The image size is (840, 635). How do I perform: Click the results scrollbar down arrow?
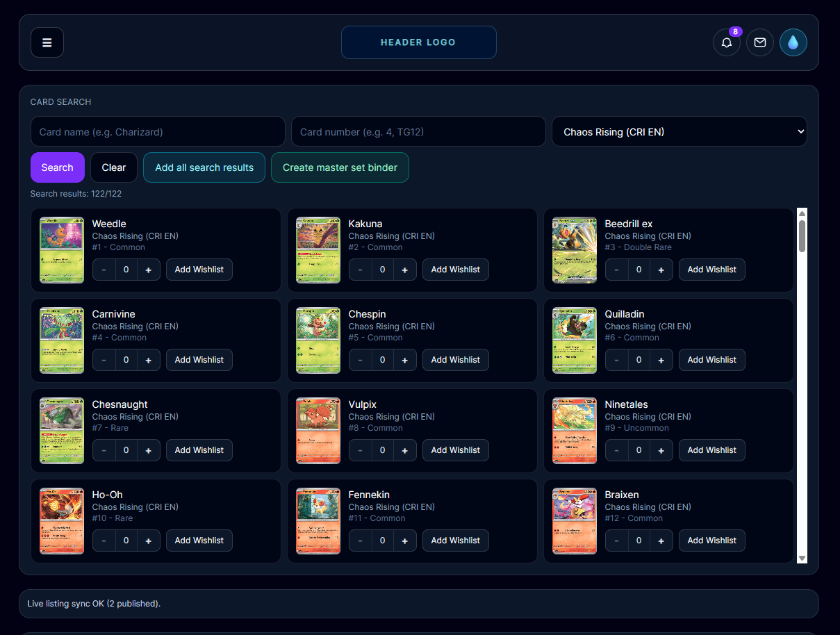pos(802,558)
